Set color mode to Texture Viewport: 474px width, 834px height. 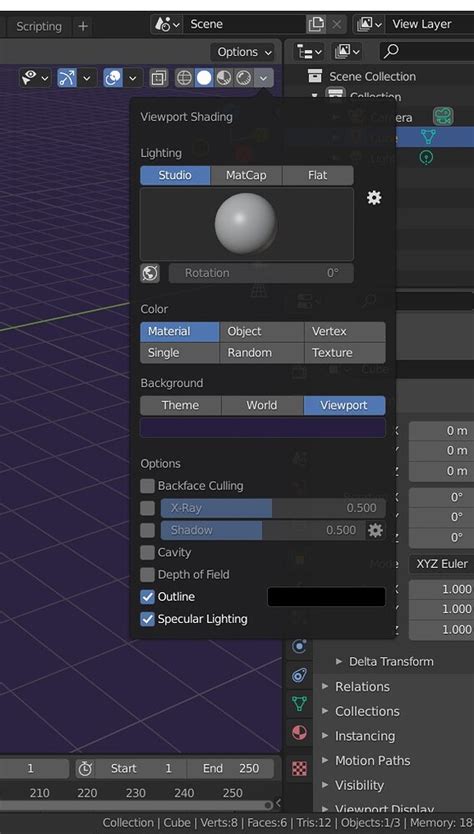coord(345,353)
